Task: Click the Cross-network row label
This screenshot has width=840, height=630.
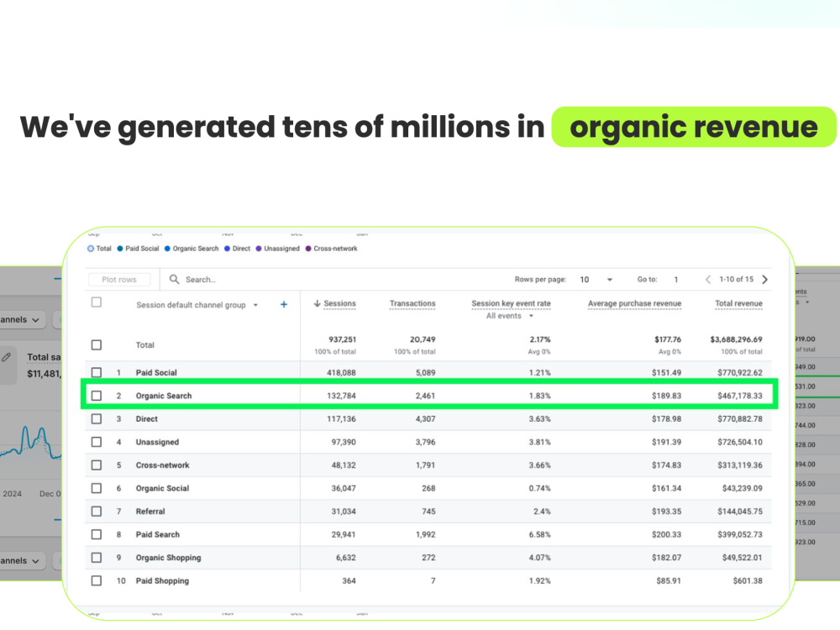Action: coord(162,465)
